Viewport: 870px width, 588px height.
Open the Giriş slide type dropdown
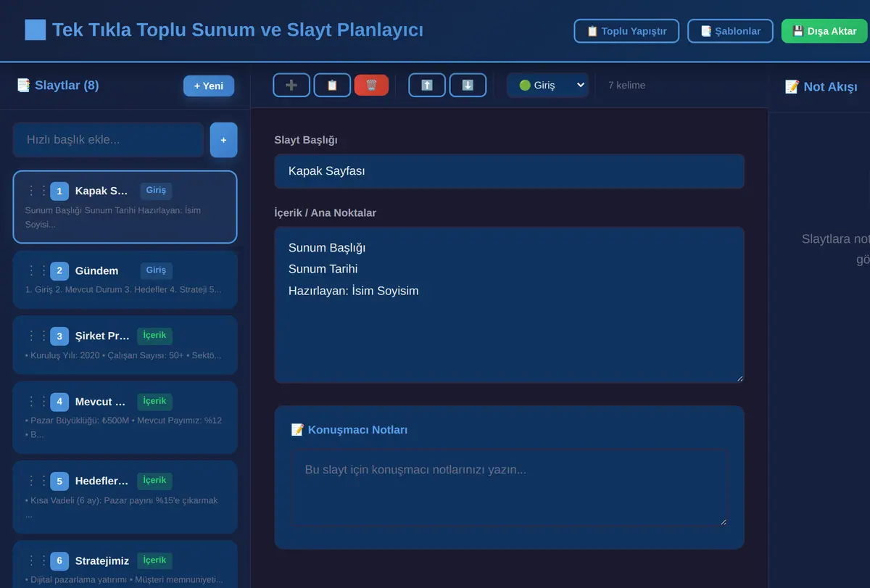click(548, 85)
